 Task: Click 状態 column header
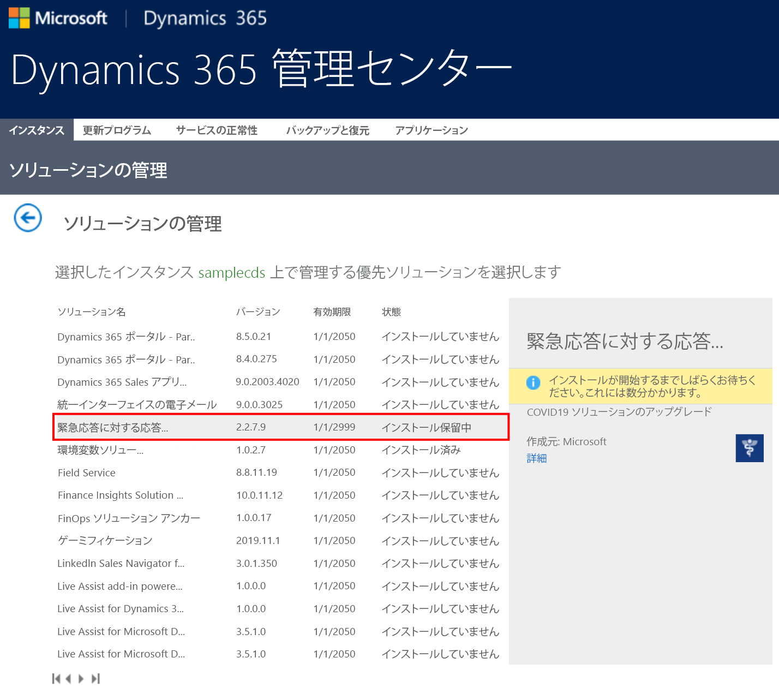[x=392, y=312]
